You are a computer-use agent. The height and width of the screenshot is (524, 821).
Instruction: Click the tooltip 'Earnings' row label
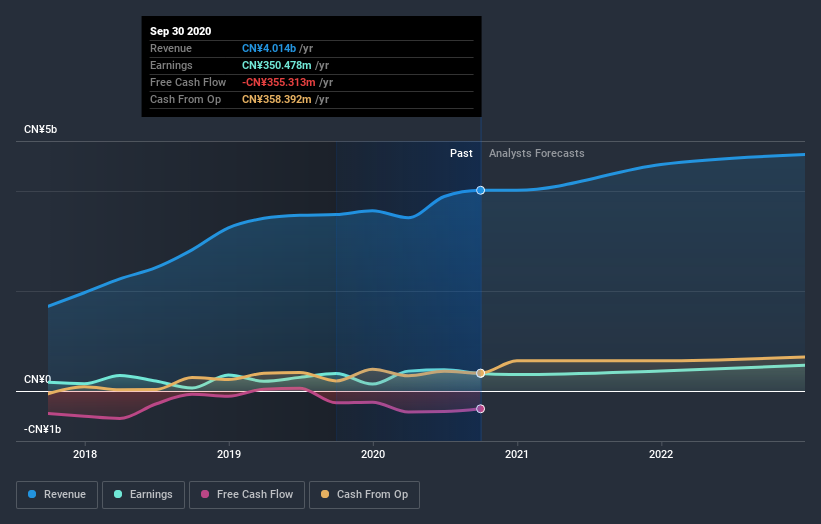[171, 65]
